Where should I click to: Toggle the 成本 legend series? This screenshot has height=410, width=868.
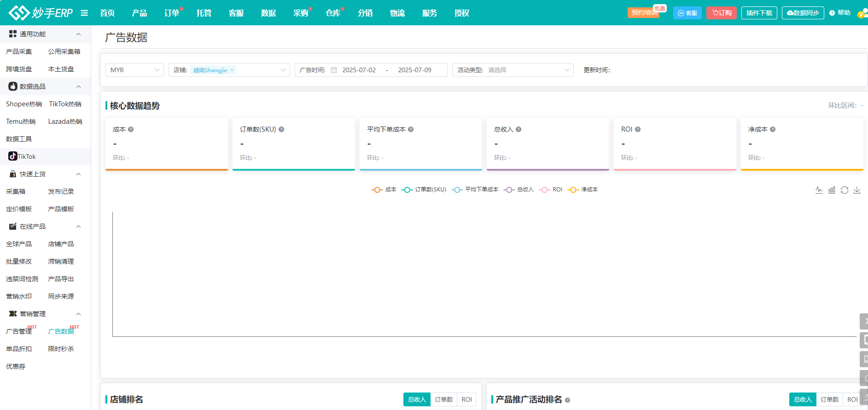(x=384, y=190)
